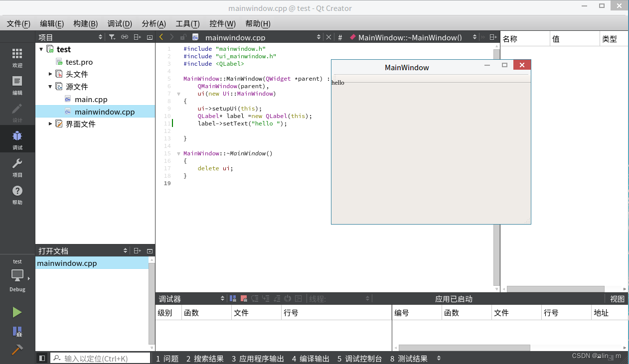The image size is (629, 364).
Task: Open the 项目 projects mode wrench icon
Action: tap(17, 167)
